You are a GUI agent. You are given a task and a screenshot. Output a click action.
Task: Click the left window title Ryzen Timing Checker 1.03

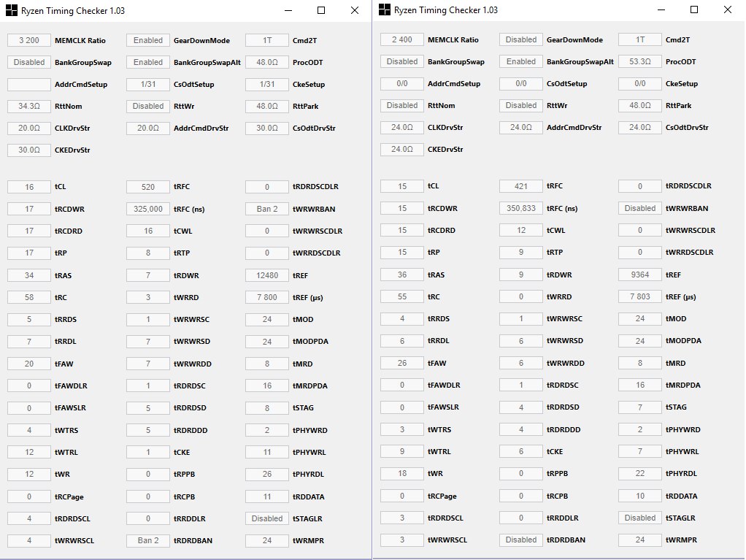pos(73,10)
